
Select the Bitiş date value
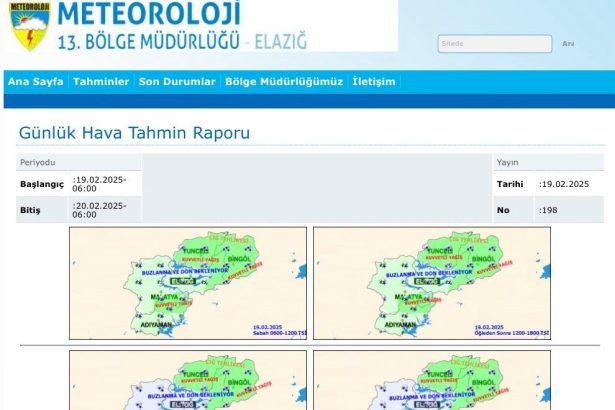tap(99, 210)
